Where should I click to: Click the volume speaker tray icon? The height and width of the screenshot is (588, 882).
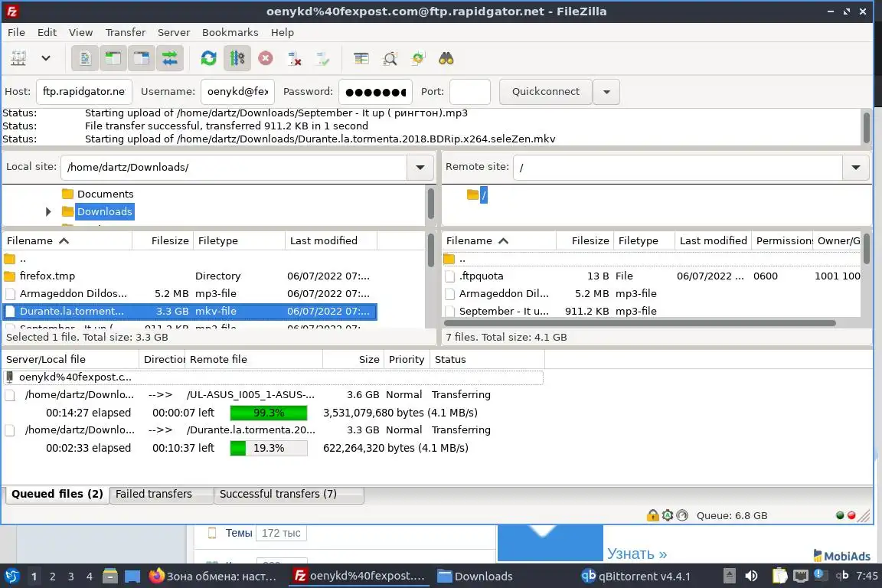752,577
